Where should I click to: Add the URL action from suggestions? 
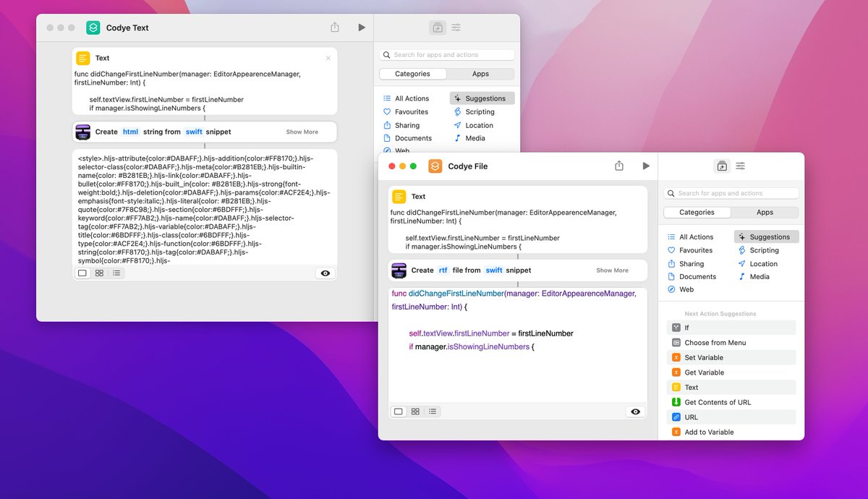click(x=731, y=417)
